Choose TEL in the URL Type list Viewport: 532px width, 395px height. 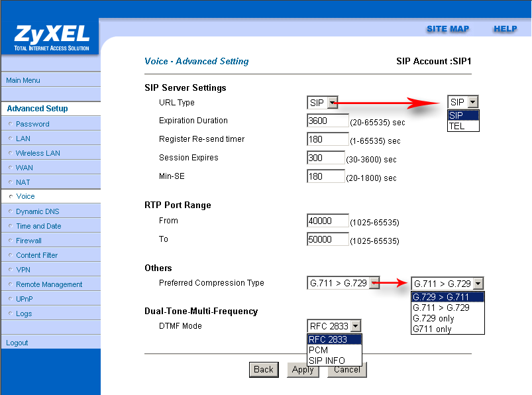tap(463, 126)
